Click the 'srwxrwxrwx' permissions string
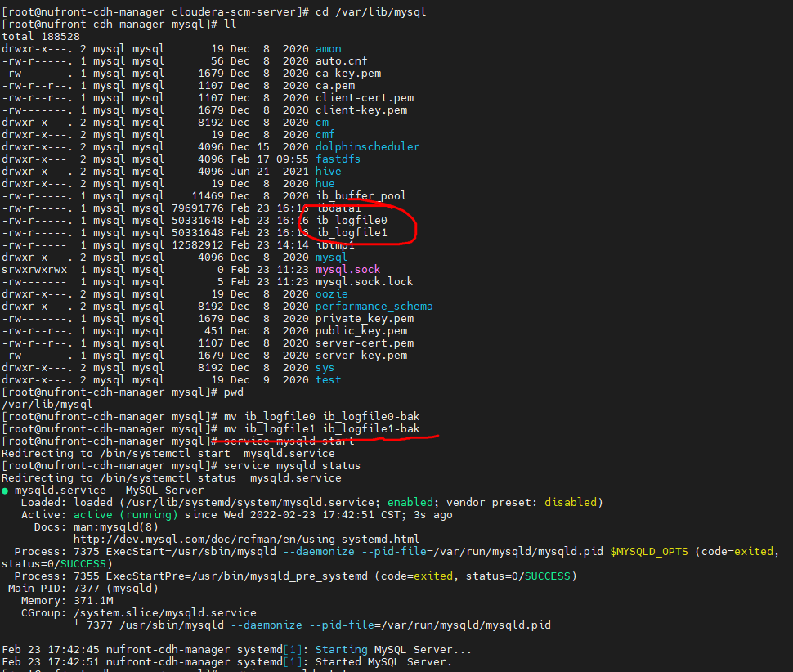Image resolution: width=793 pixels, height=672 pixels. pyautogui.click(x=34, y=270)
